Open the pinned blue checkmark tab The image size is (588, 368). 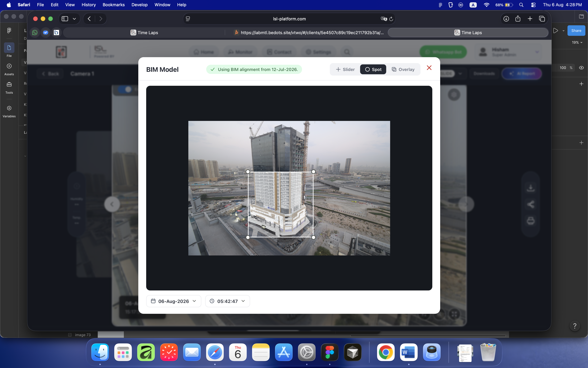pos(45,32)
